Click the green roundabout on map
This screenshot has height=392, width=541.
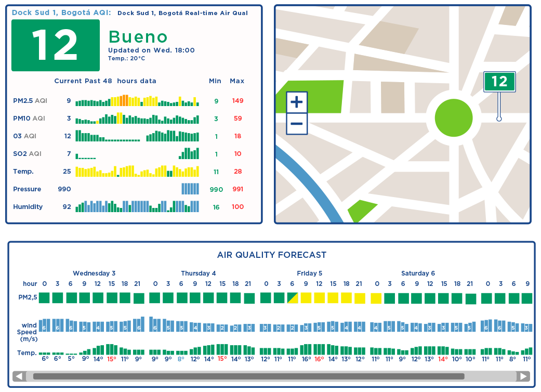[x=453, y=118]
